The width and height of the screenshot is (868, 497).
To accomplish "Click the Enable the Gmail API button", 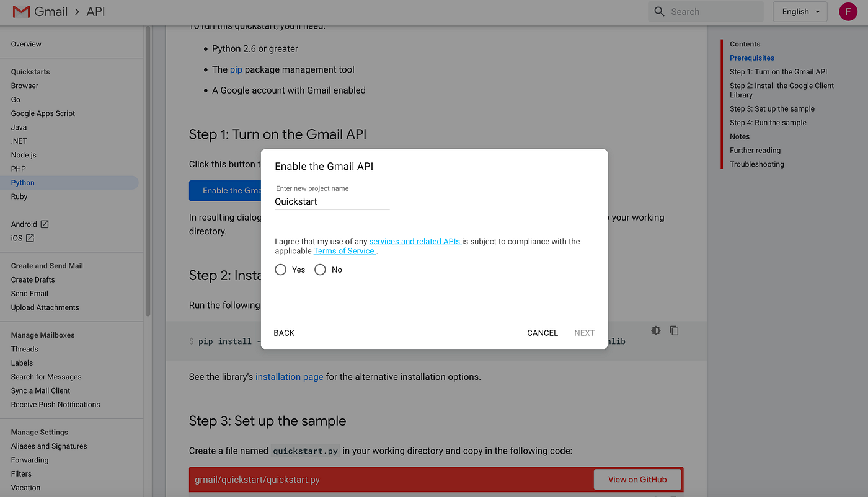I will click(x=225, y=190).
